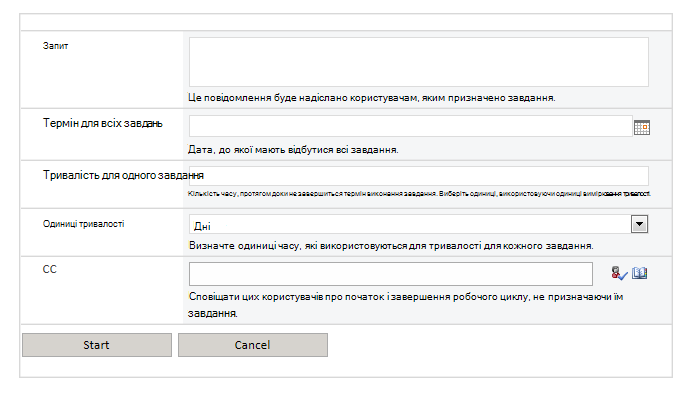
Task: Click the Start button
Action: (x=97, y=345)
